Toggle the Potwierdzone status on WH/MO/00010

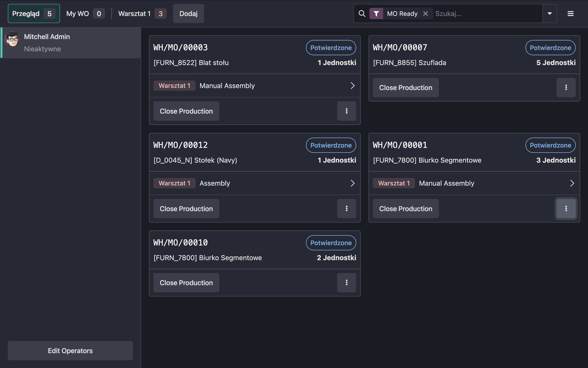point(331,242)
